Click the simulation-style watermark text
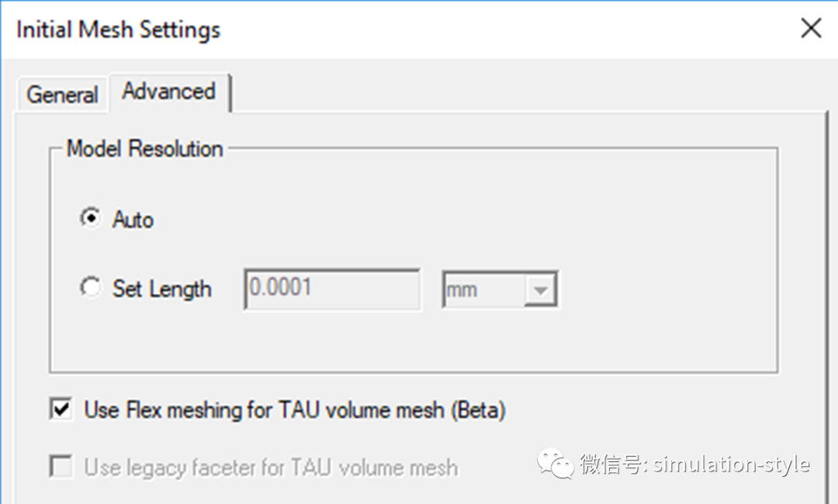 click(732, 464)
